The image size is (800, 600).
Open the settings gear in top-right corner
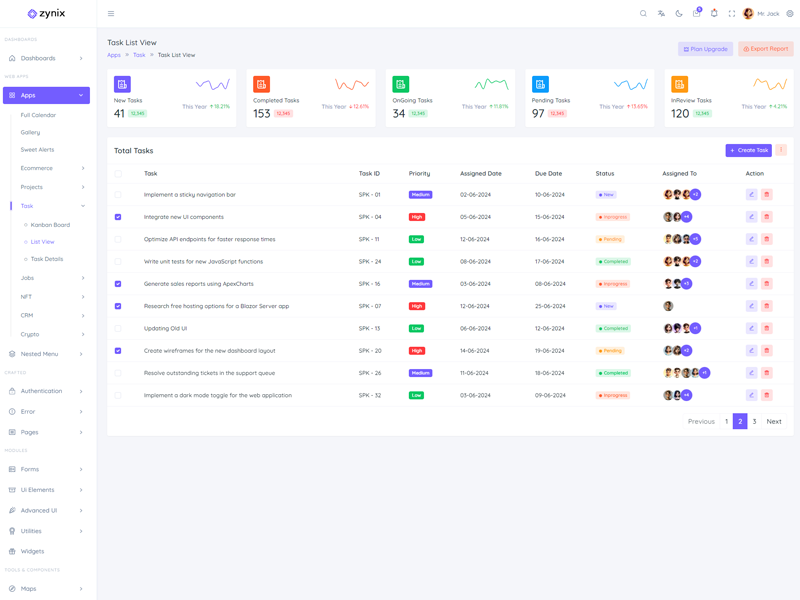[x=789, y=14]
